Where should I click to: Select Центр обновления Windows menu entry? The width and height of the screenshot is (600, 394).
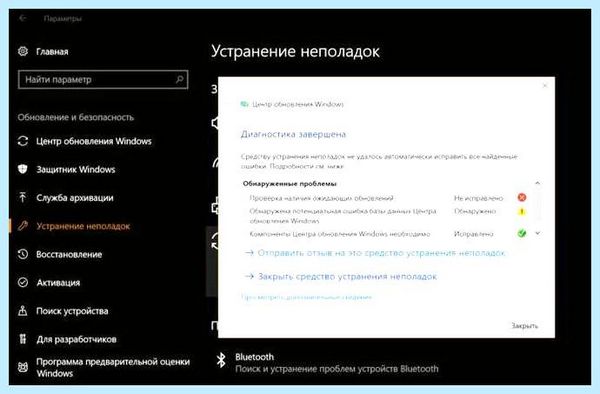click(94, 141)
